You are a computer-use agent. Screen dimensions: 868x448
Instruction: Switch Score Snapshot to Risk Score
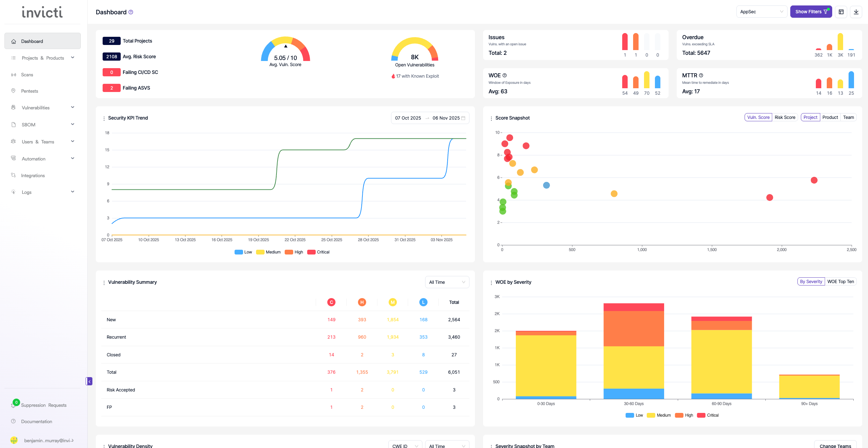pos(784,118)
